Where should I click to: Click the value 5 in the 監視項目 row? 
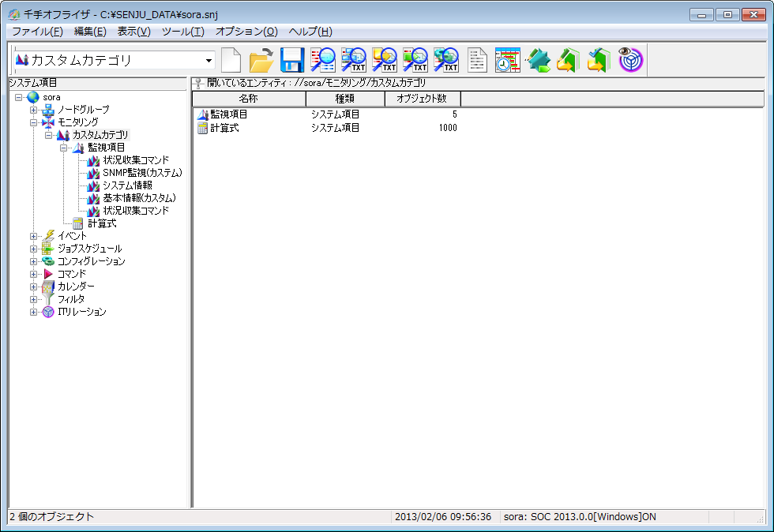(455, 114)
